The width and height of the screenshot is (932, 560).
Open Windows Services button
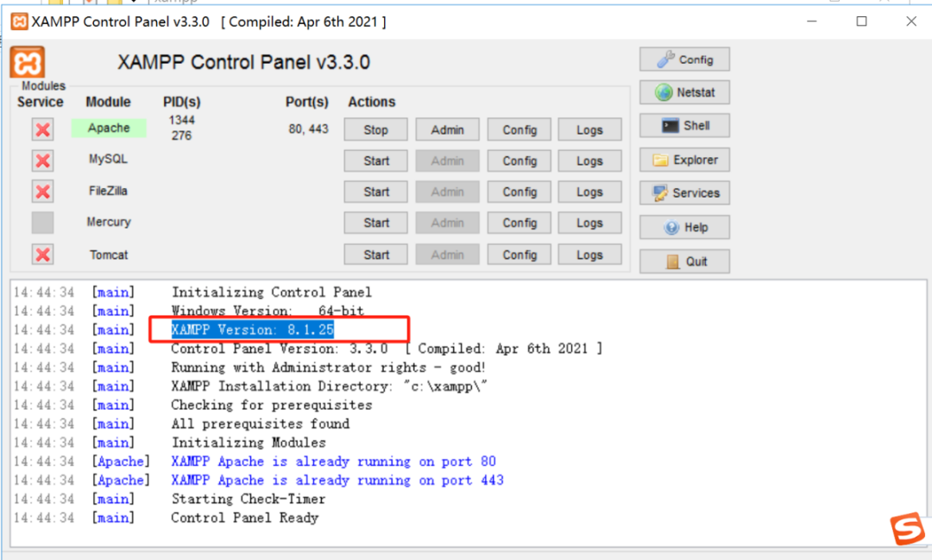tap(684, 192)
